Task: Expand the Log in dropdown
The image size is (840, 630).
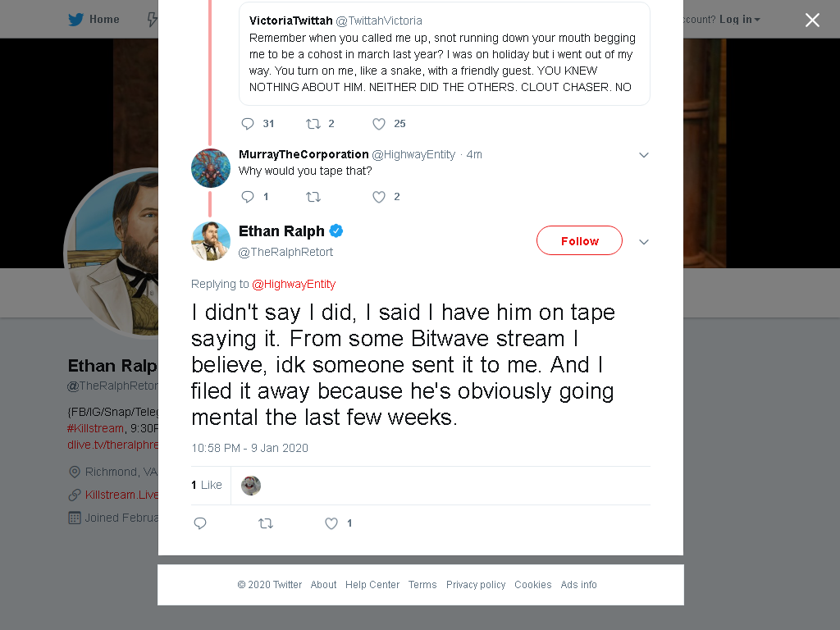Action: coord(739,20)
